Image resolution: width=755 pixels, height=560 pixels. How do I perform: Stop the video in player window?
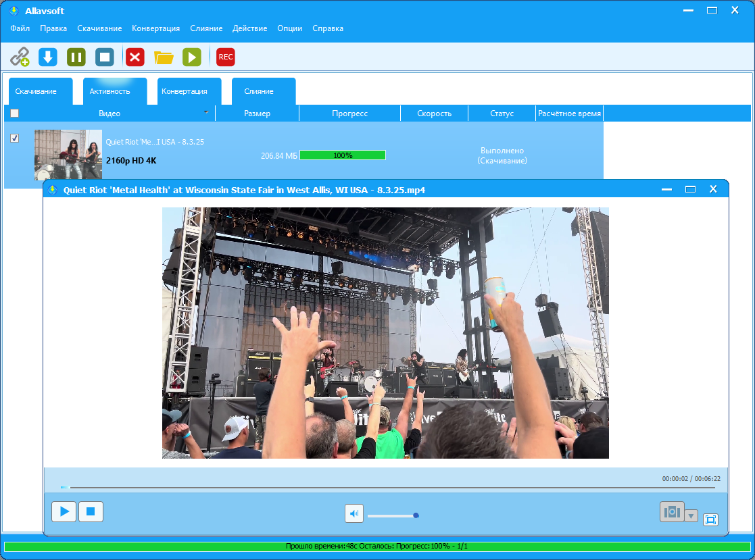pyautogui.click(x=91, y=511)
